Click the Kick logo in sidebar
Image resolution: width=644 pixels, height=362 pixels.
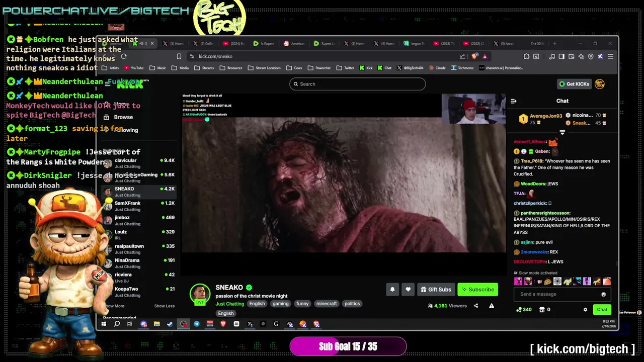130,84
